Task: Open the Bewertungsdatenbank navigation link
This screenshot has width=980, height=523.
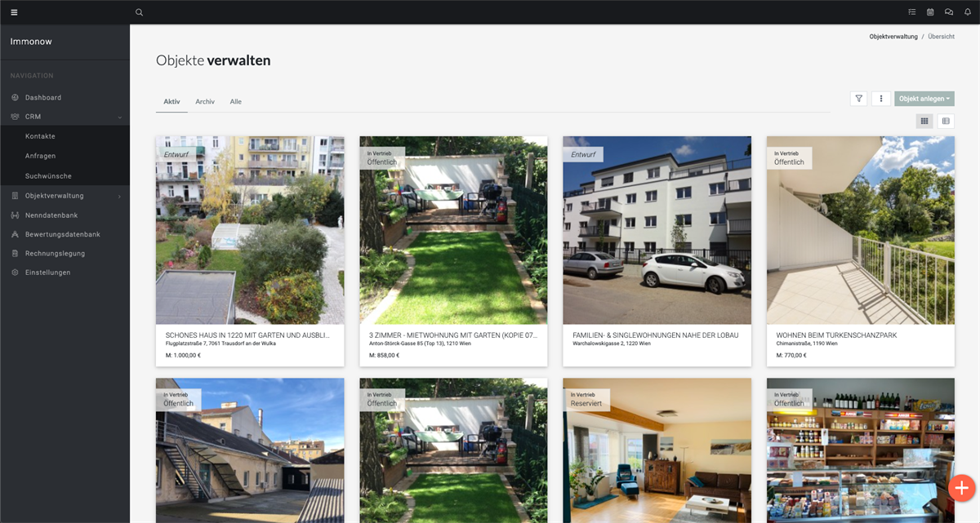Action: pos(63,234)
